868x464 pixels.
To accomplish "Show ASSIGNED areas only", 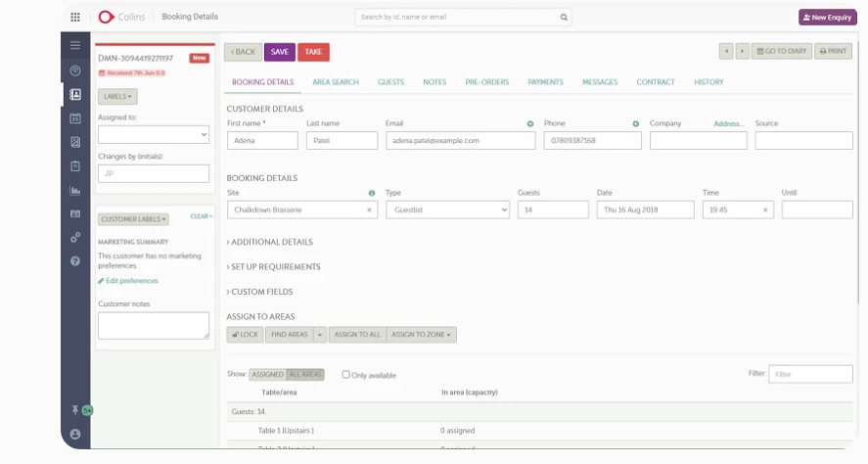I will (x=267, y=375).
